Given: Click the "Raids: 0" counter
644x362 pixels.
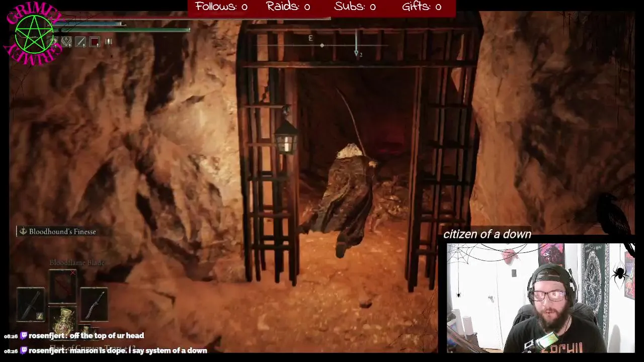Looking at the screenshot, I should tap(288, 7).
